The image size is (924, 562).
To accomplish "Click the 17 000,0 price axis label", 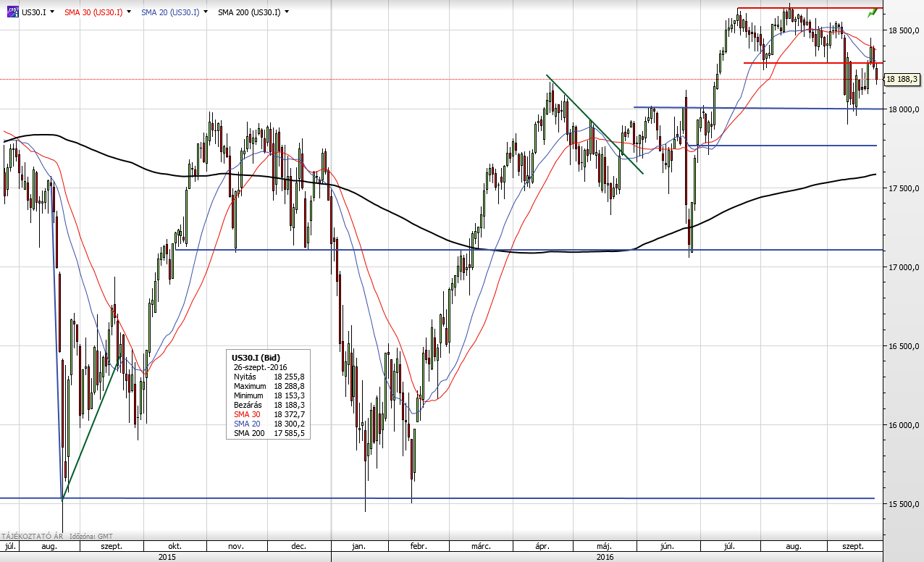I will tap(903, 267).
